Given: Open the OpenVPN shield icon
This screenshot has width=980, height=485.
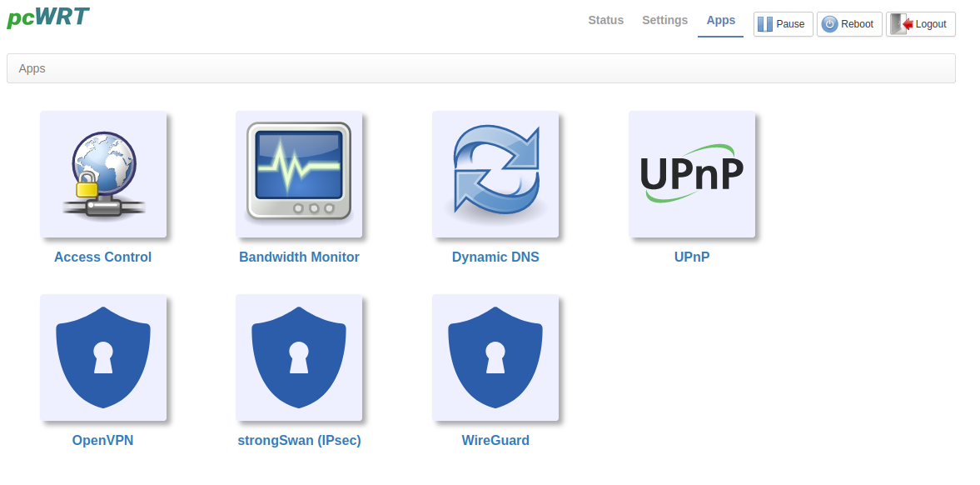Looking at the screenshot, I should point(103,357).
